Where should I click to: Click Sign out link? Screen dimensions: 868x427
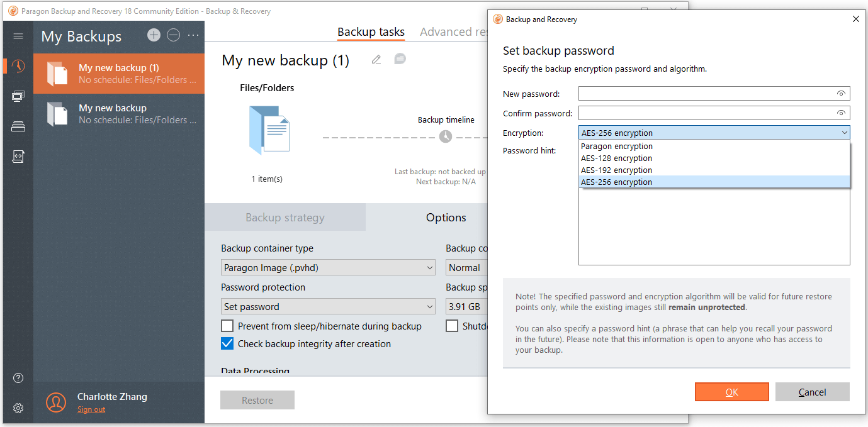(x=91, y=409)
